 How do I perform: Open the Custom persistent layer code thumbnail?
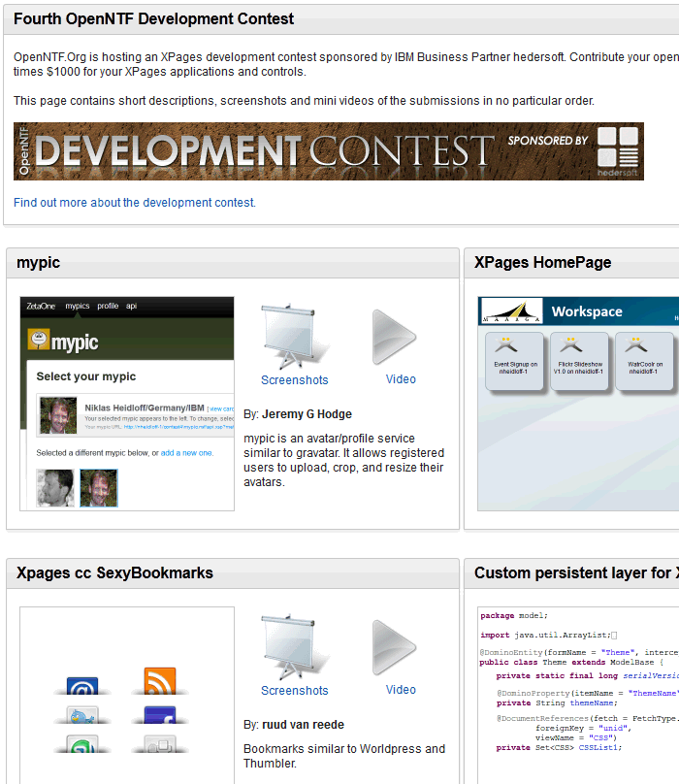578,696
